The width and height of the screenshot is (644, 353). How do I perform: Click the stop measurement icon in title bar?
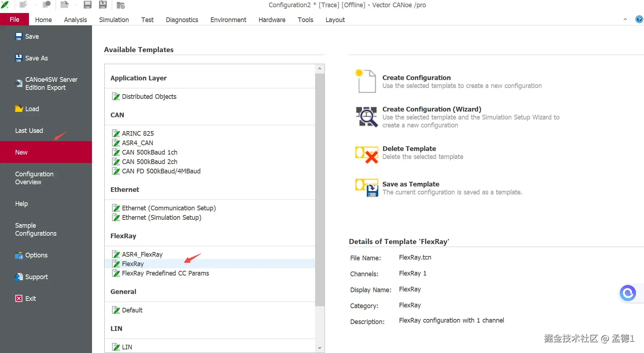47,5
